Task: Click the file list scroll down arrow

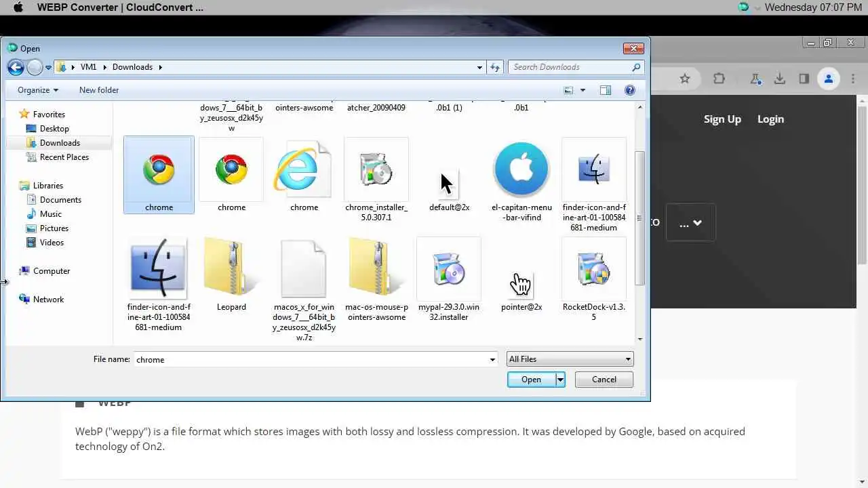Action: pos(639,339)
